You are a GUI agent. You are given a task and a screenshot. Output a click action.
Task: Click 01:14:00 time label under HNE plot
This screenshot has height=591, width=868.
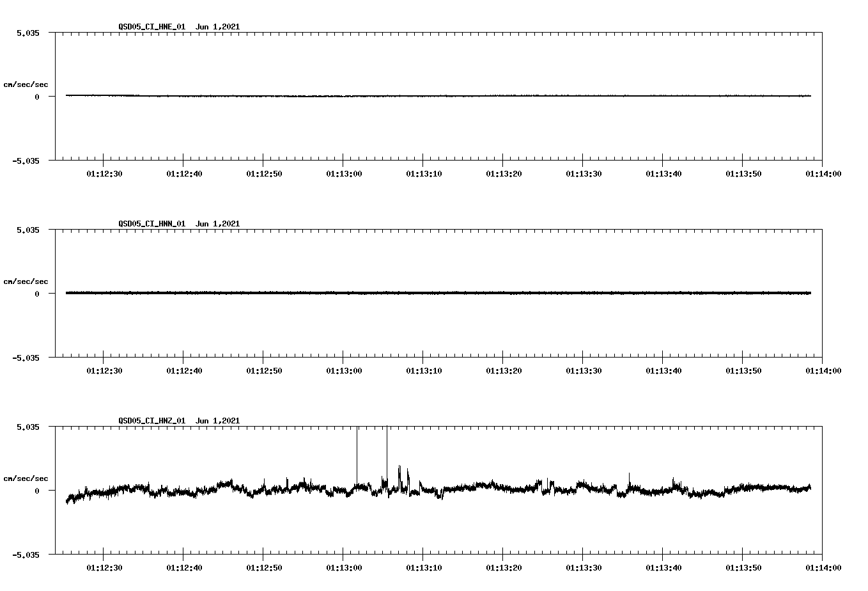pyautogui.click(x=823, y=173)
